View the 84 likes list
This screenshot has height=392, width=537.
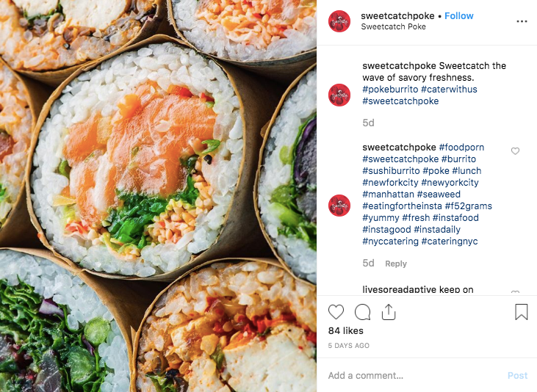point(345,331)
